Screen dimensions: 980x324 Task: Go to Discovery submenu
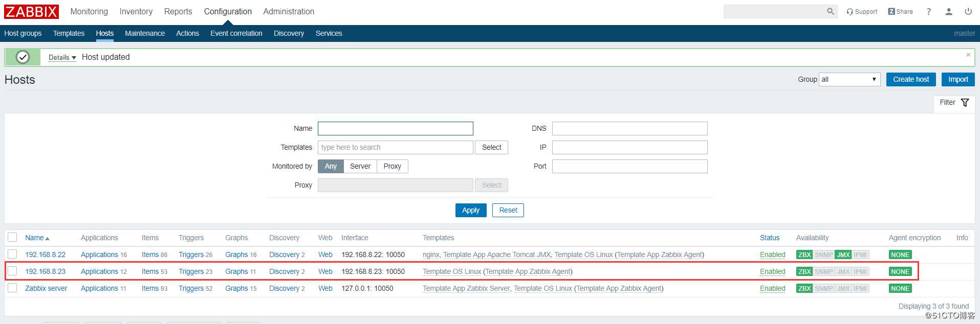point(289,33)
